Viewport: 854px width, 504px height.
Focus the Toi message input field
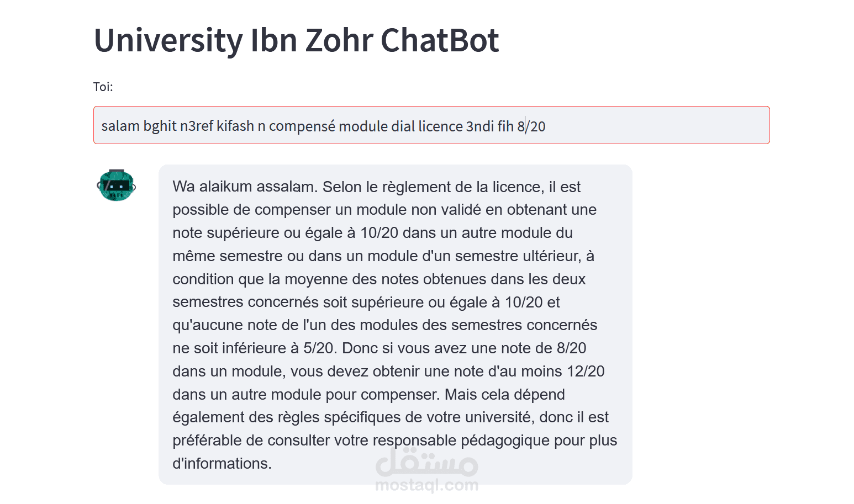click(431, 125)
